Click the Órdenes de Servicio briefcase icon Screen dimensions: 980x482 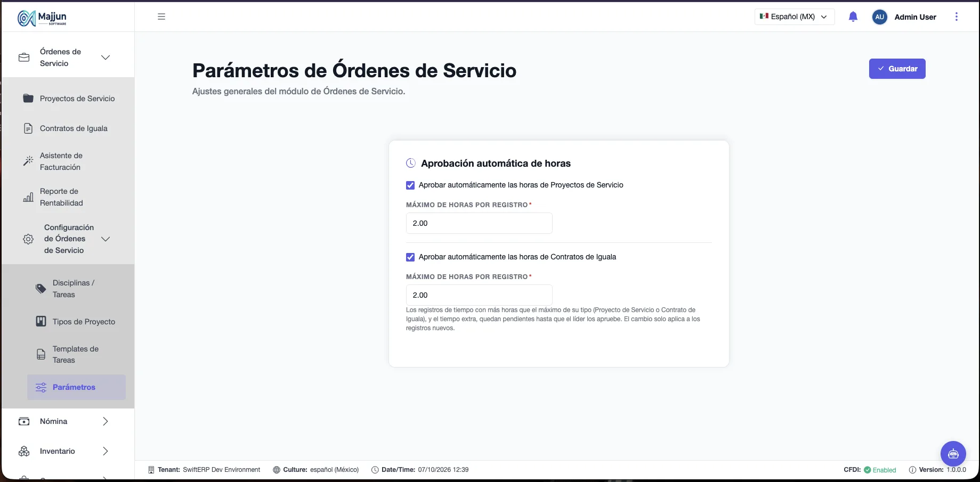[24, 58]
